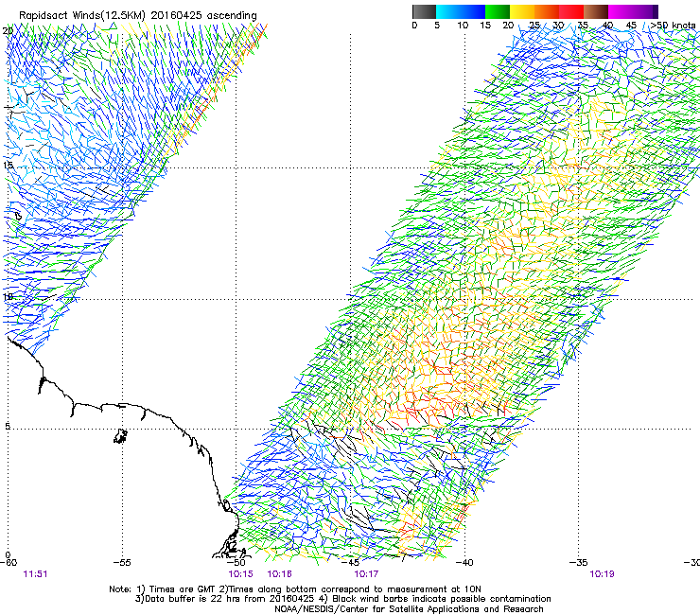This screenshot has width=700, height=615.
Task: Click the '10:15' swath time marker
Action: coord(240,574)
